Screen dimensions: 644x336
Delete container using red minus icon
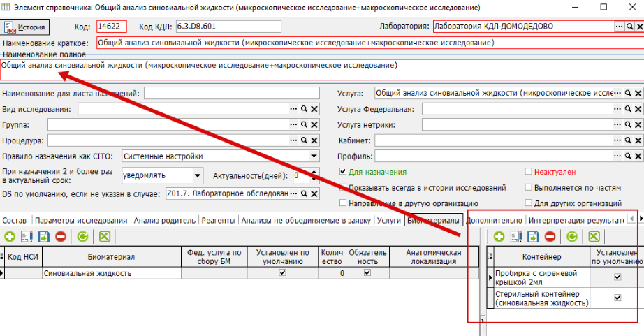(x=550, y=237)
